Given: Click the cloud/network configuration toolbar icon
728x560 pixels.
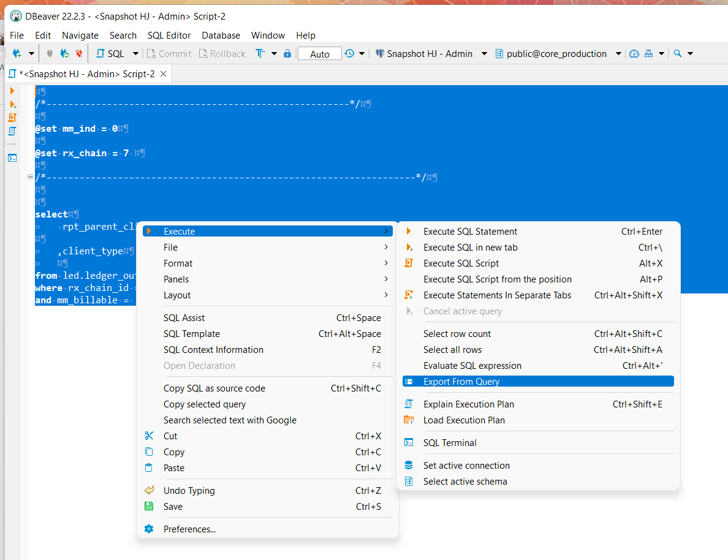Looking at the screenshot, I should pyautogui.click(x=634, y=53).
